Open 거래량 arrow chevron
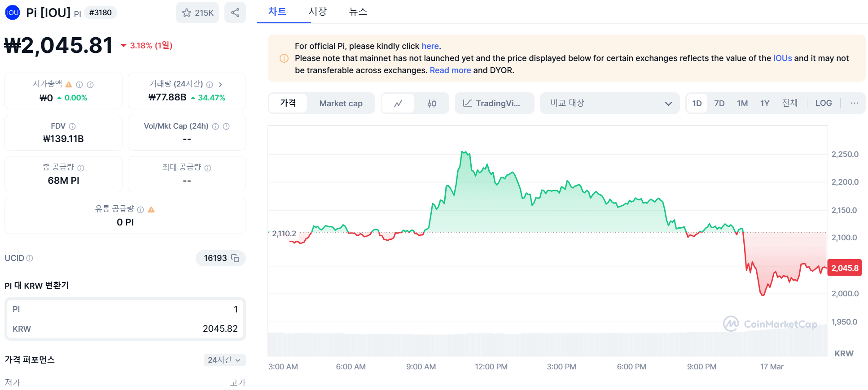The image size is (868, 390). 220,85
